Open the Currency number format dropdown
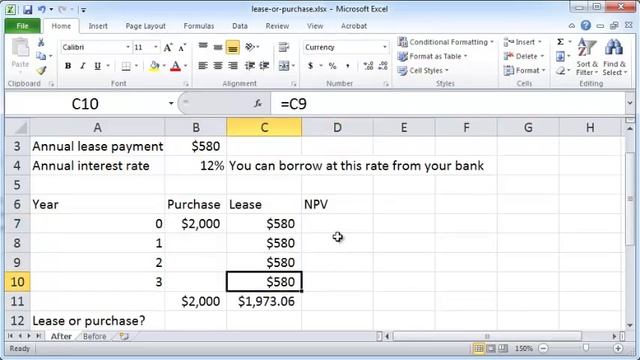The width and height of the screenshot is (640, 360). point(384,47)
